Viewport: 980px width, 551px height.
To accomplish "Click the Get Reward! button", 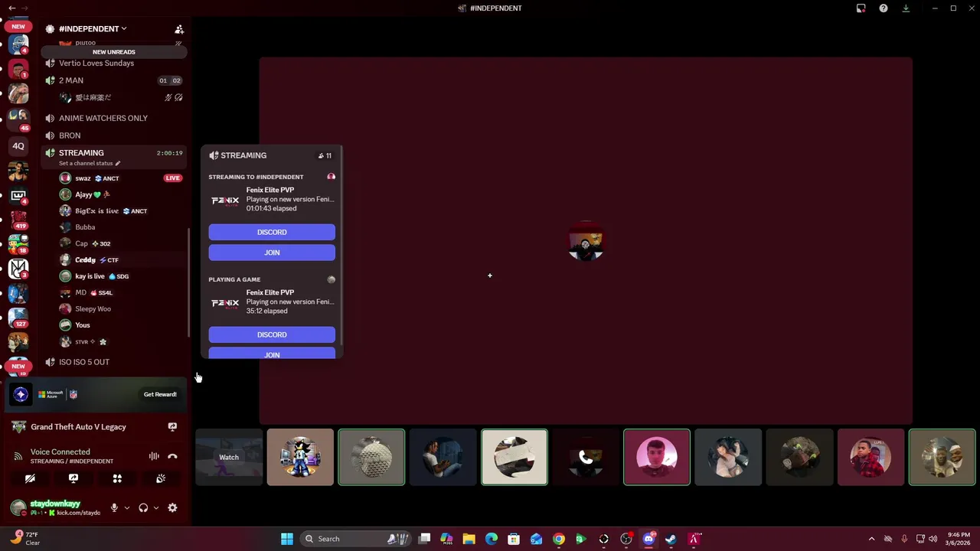I will tap(160, 394).
